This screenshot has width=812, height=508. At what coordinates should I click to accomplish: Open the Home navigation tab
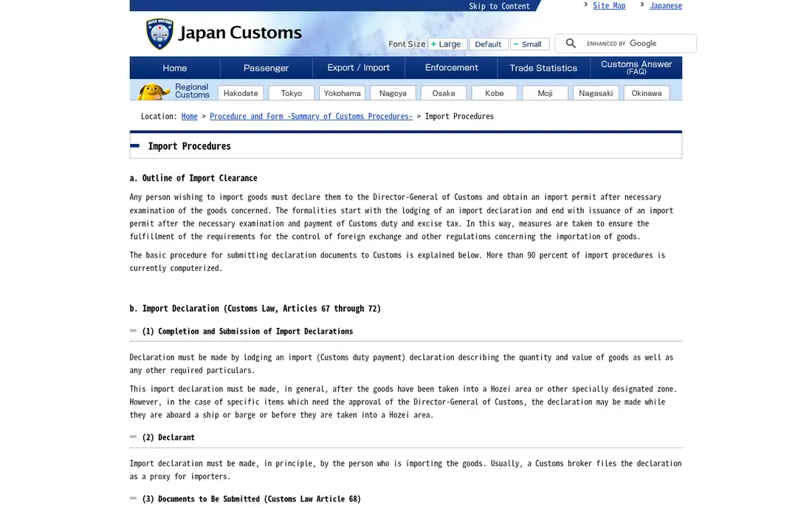[x=175, y=68]
